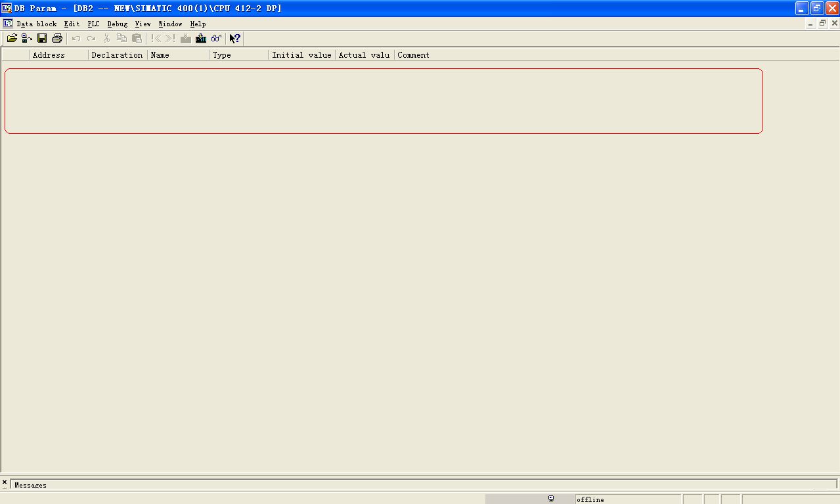Screen dimensions: 840x504
Task: Click the Address column header
Action: (59, 55)
